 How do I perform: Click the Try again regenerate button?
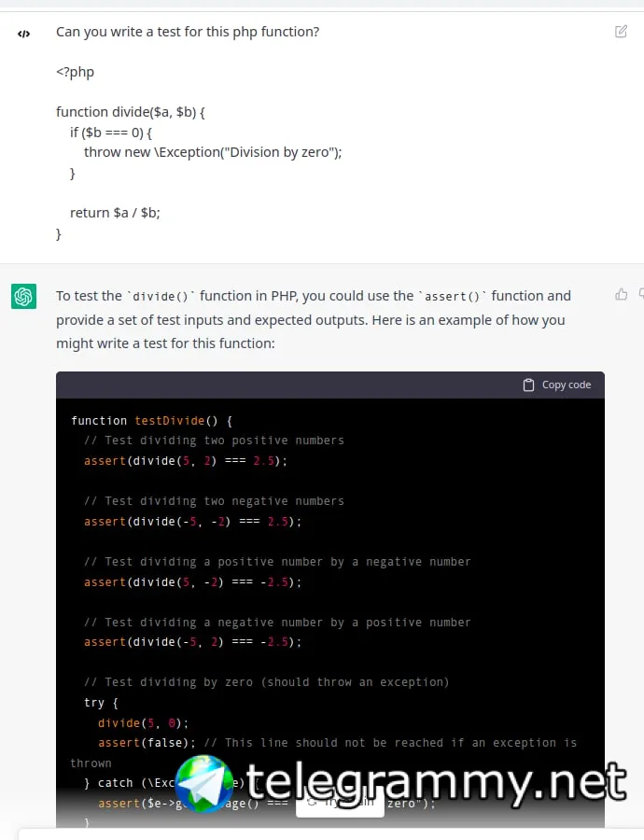point(340,803)
